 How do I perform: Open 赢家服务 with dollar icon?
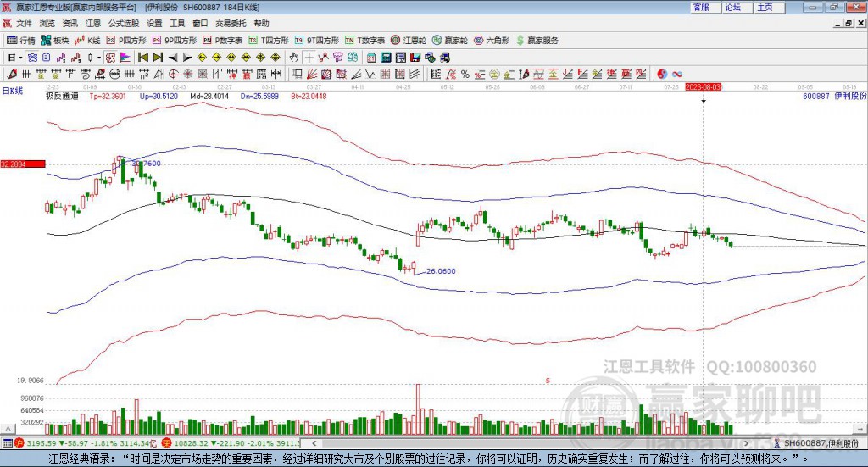(537, 41)
